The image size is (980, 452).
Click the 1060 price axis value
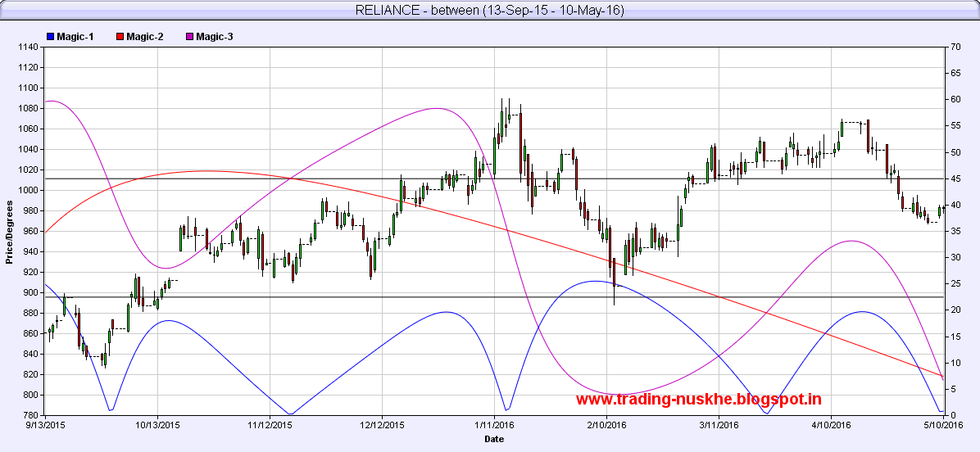pyautogui.click(x=29, y=129)
